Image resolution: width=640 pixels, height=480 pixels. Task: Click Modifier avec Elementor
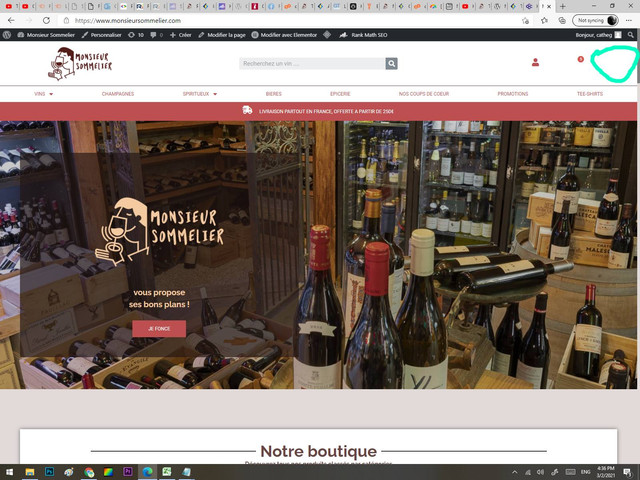pos(284,35)
